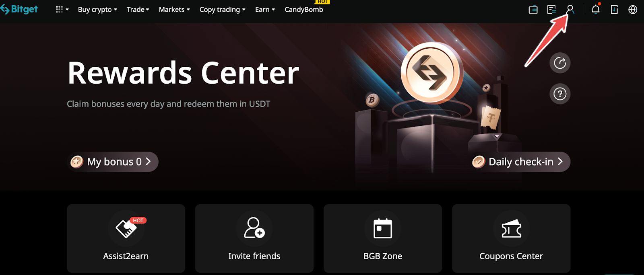
Task: Open the app download icon
Action: point(614,9)
